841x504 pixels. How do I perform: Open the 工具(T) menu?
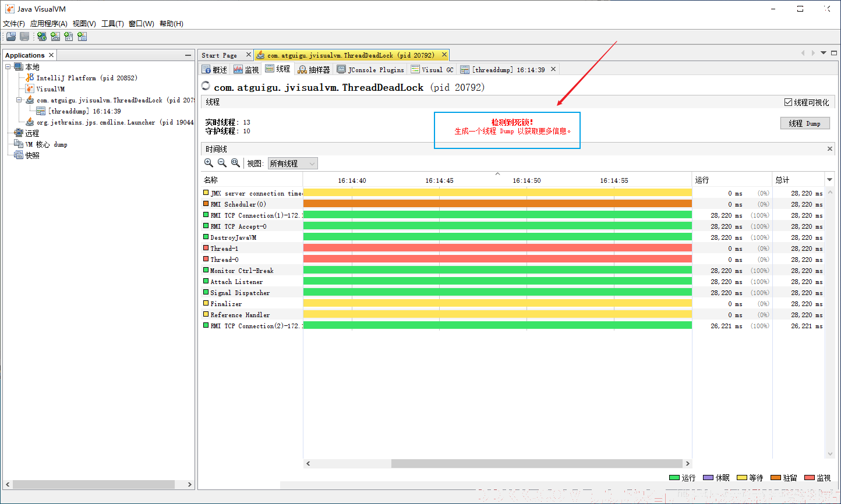pos(112,24)
